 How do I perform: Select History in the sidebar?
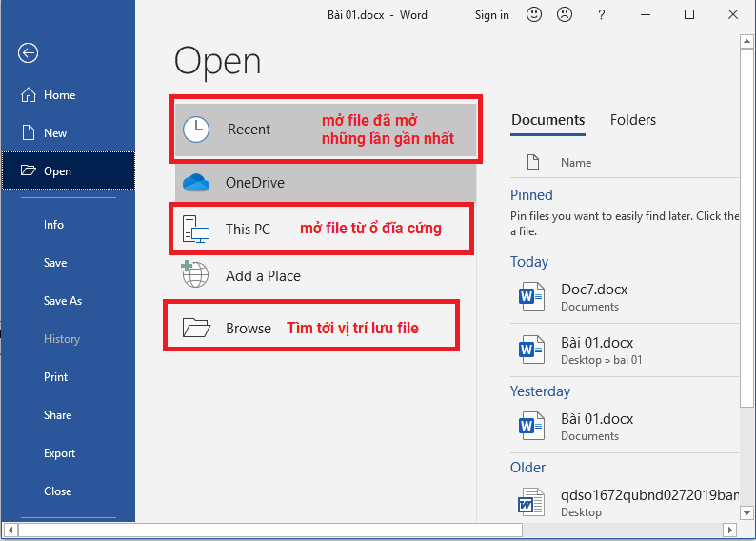(x=69, y=339)
